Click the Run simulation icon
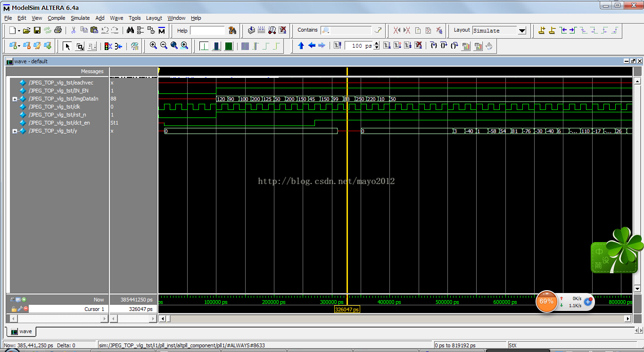The width and height of the screenshot is (644, 352). [387, 46]
